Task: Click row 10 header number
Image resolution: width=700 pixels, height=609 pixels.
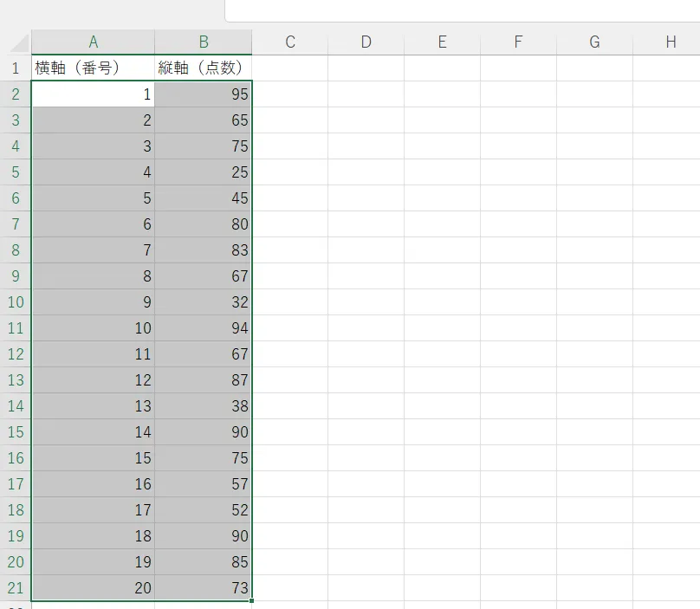Action: coord(16,302)
